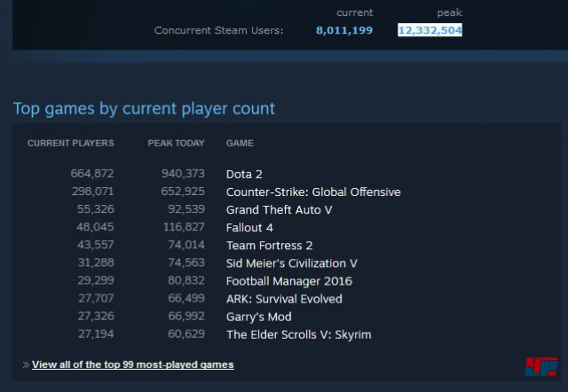The height and width of the screenshot is (392, 568).
Task: Click Garry's Mod current players 27,326
Action: 96,316
